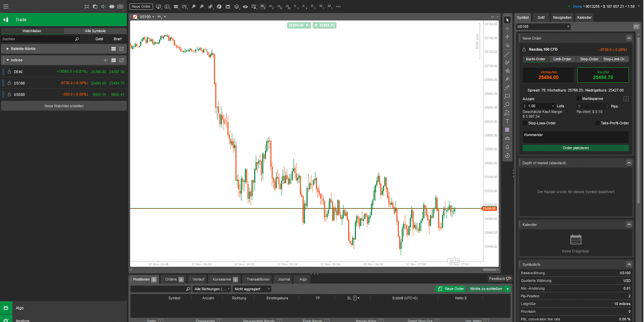This screenshot has height=322, width=644.
Task: Add a new symbol to Indices watchlist
Action: tap(105, 60)
